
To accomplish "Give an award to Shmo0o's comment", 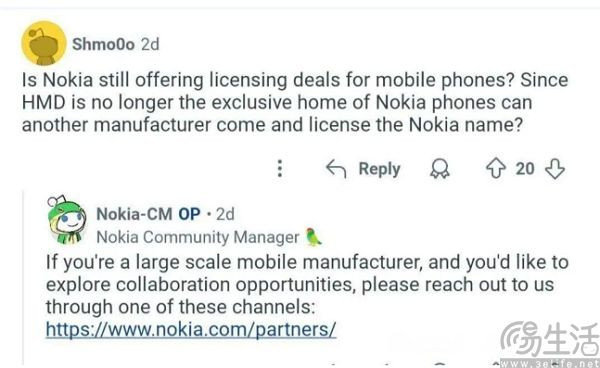I will (440, 169).
